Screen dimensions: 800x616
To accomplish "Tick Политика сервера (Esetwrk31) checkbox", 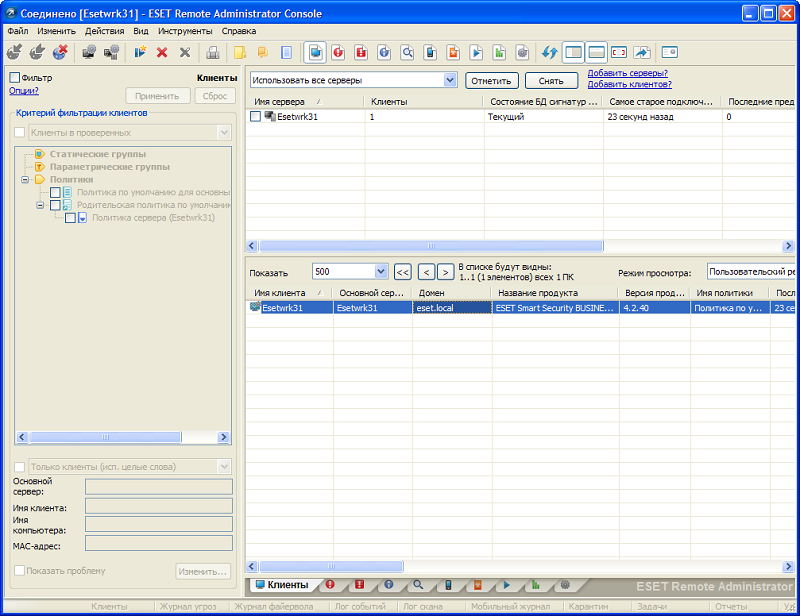I will click(70, 218).
